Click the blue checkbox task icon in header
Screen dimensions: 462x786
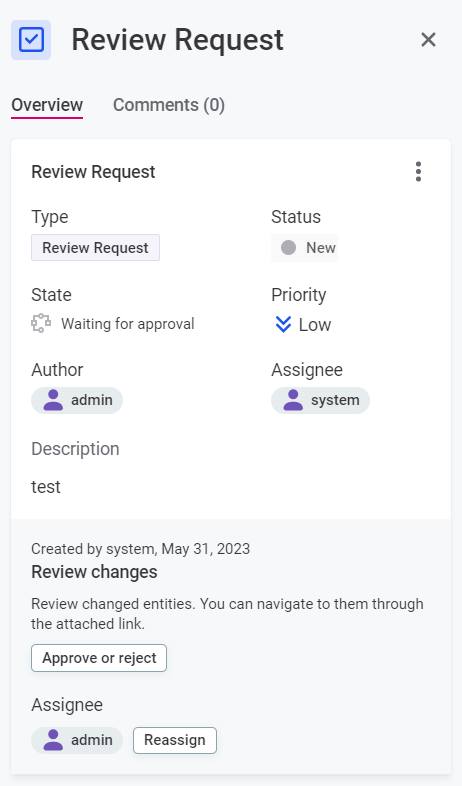point(31,40)
